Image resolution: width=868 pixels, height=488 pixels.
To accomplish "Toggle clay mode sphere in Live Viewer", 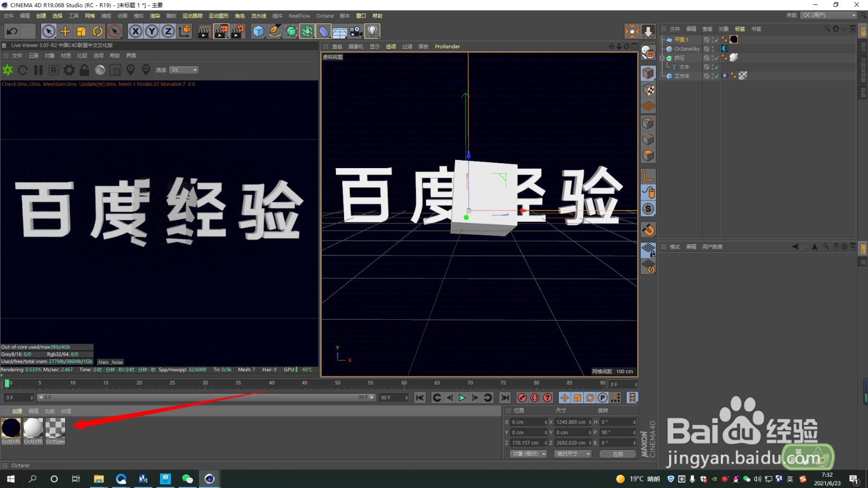I will [x=100, y=70].
